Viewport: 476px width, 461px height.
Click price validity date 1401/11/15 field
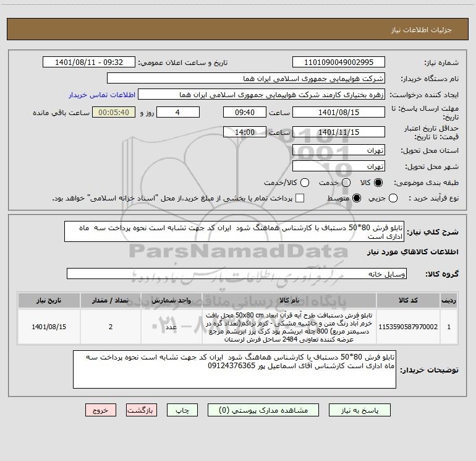339,132
